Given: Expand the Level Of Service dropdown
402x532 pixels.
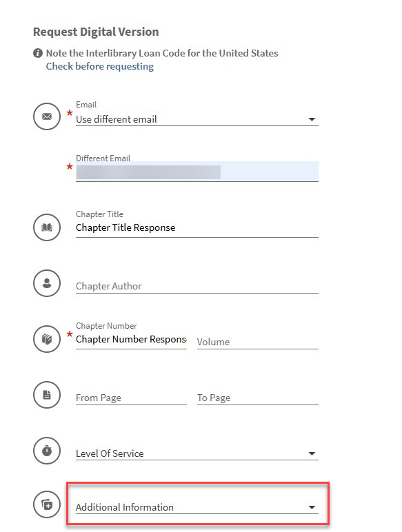Looking at the screenshot, I should pyautogui.click(x=197, y=453).
